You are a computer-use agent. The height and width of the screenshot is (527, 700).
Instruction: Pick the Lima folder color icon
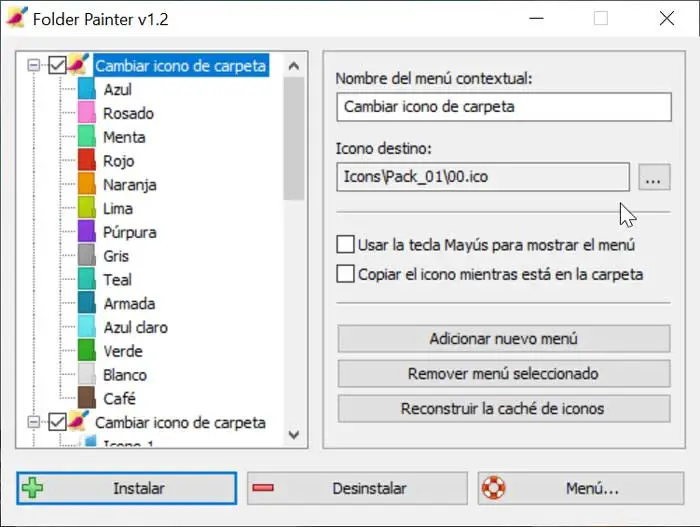pyautogui.click(x=87, y=208)
